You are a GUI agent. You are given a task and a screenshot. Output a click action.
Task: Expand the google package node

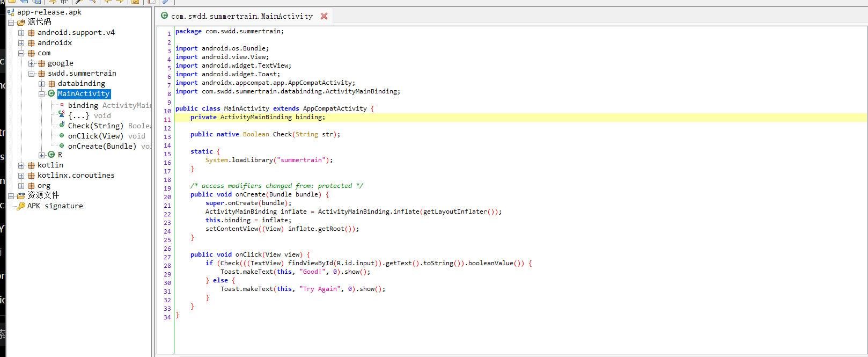point(31,63)
